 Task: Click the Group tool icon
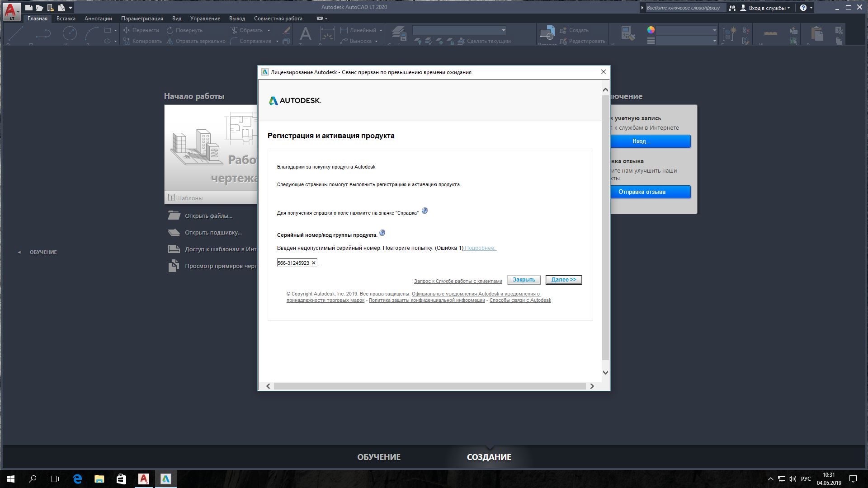[729, 34]
